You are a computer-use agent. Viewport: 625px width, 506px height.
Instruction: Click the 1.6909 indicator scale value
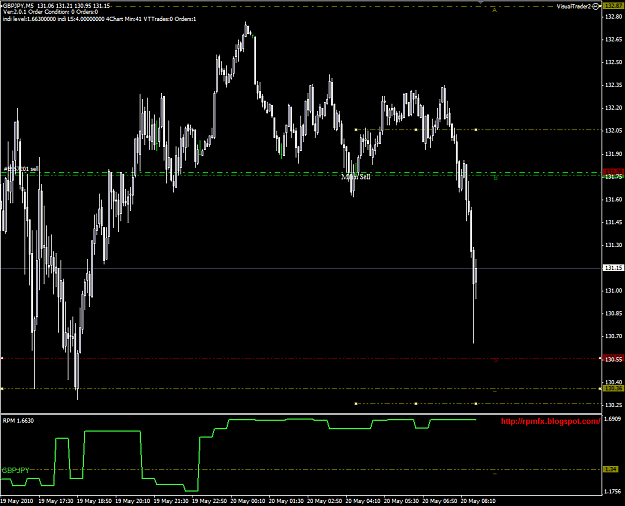613,419
